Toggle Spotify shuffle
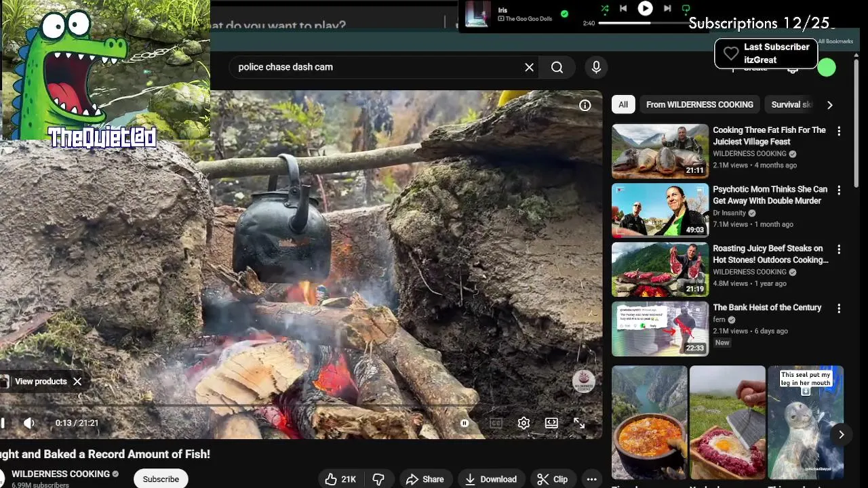 604,8
